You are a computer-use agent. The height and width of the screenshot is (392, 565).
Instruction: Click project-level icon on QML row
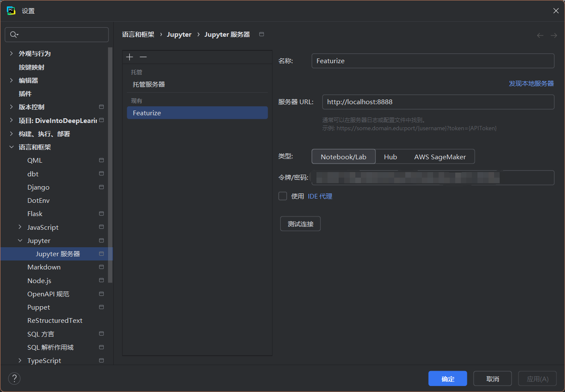101,160
